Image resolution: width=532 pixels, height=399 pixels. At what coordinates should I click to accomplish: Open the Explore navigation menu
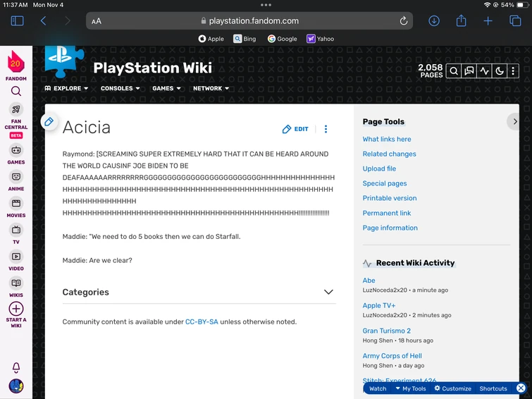point(67,89)
